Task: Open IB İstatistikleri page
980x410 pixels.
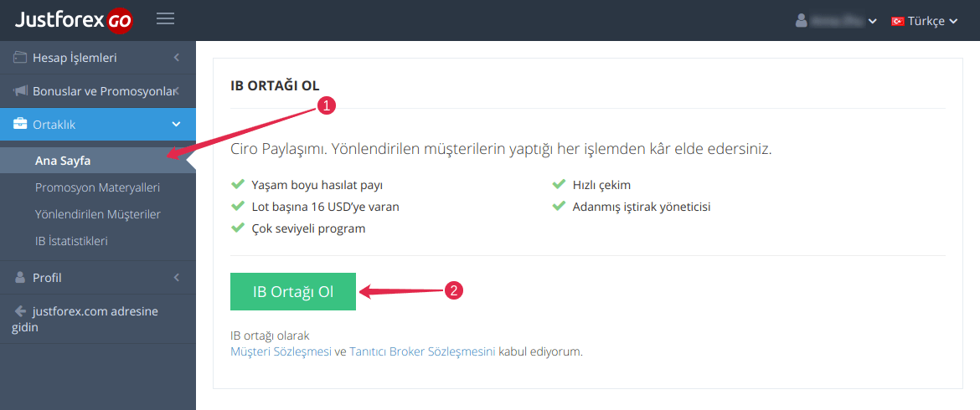Action: [71, 241]
